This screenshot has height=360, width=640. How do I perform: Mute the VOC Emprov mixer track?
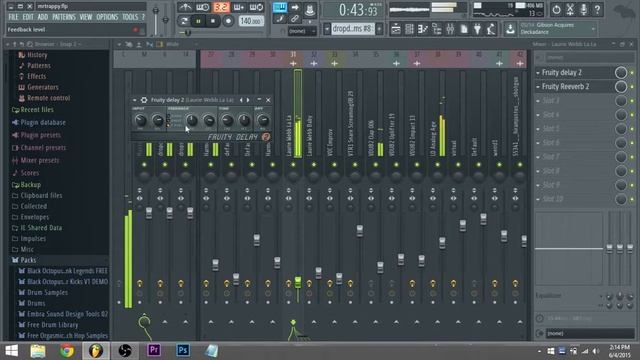tap(334, 165)
